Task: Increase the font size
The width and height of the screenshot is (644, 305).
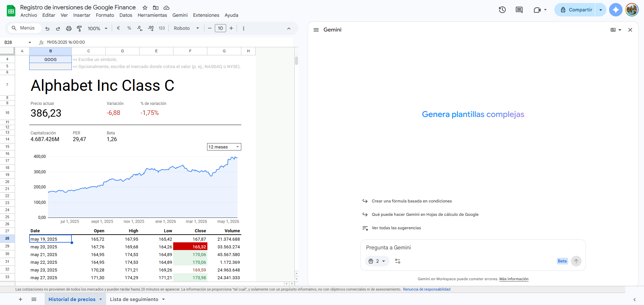Action: coord(231,28)
